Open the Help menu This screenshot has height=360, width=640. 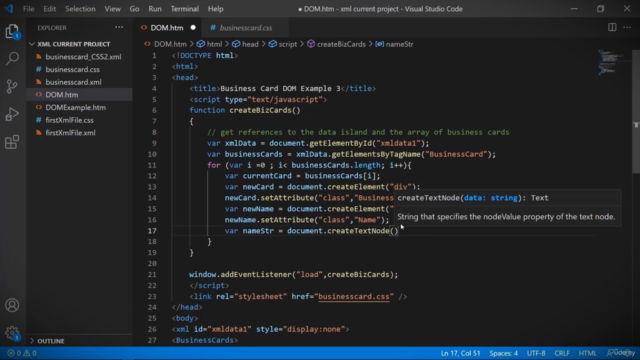[216, 9]
